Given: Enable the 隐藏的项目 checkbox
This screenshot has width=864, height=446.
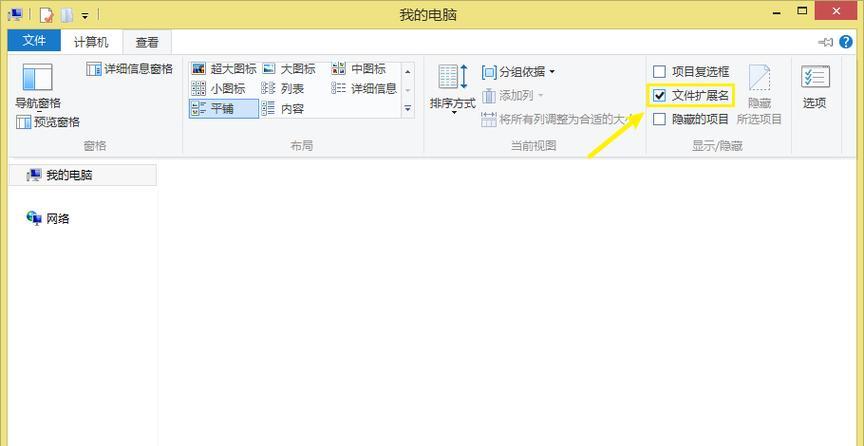Looking at the screenshot, I should 660,119.
